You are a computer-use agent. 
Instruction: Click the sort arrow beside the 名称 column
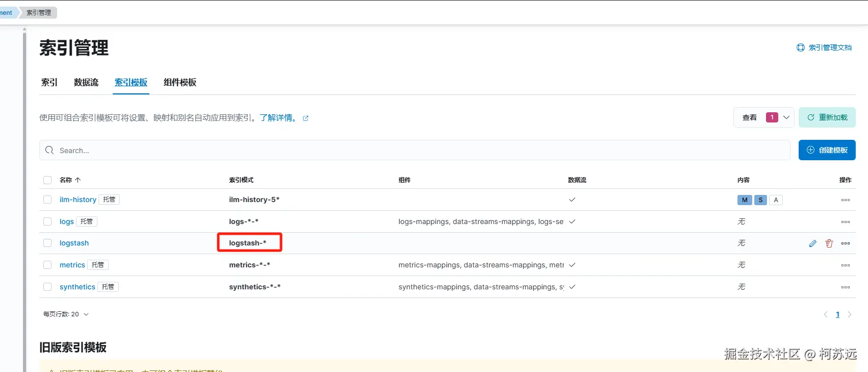tap(78, 180)
